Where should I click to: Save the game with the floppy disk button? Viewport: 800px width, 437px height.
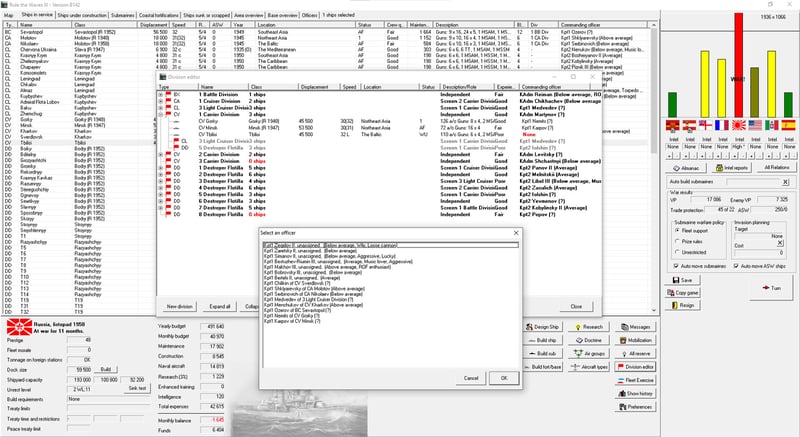683,280
